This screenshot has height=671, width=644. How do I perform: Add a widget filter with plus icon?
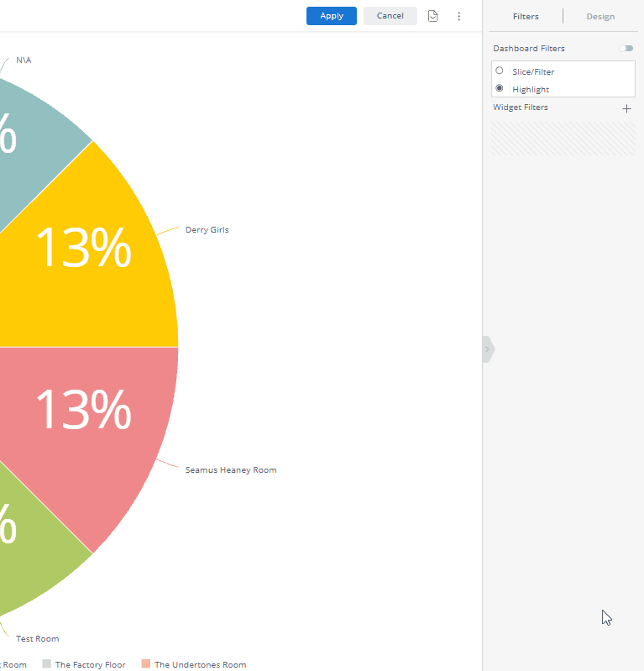coord(626,108)
